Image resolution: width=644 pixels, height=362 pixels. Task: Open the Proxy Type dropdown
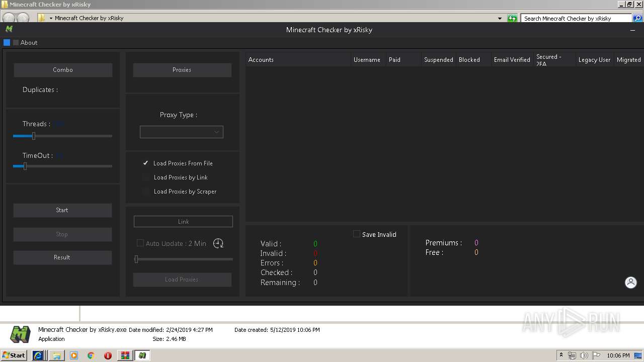(182, 132)
